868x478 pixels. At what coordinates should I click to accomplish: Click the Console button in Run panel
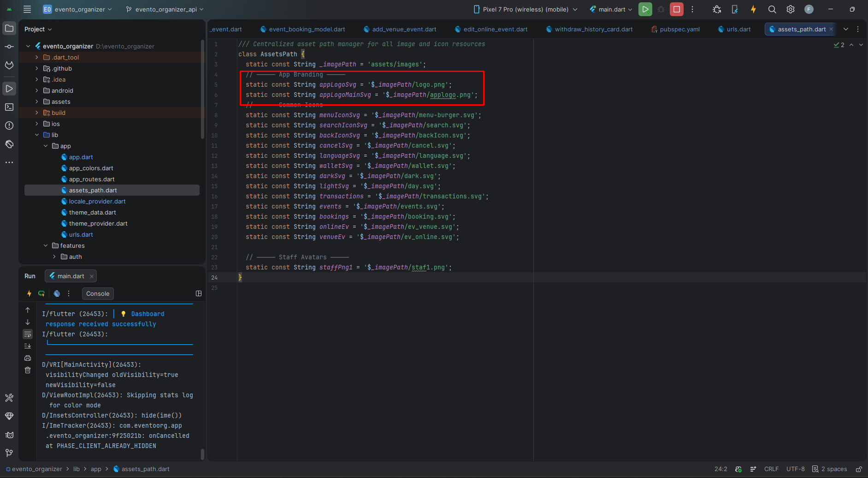(x=98, y=294)
